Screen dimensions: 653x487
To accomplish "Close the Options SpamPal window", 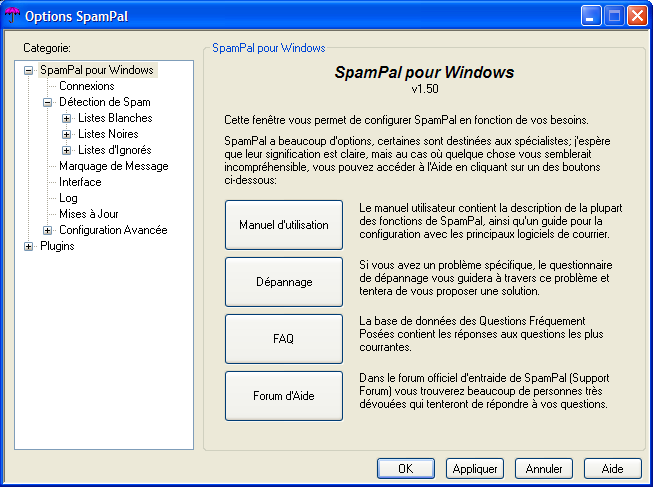I will [x=637, y=16].
